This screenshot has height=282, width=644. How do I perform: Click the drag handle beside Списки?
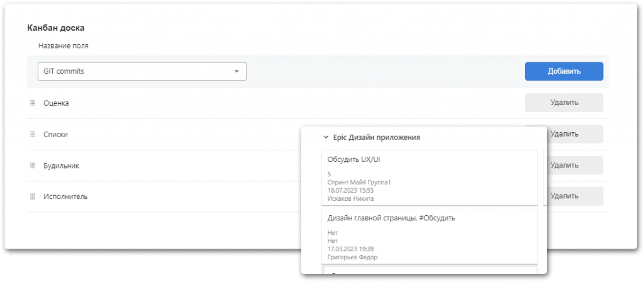pyautogui.click(x=33, y=134)
